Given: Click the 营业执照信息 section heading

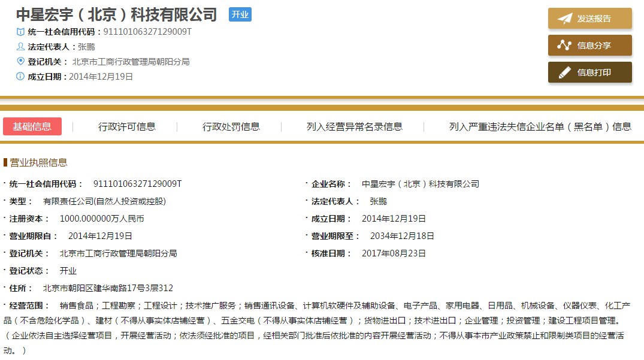Looking at the screenshot, I should (x=39, y=162).
